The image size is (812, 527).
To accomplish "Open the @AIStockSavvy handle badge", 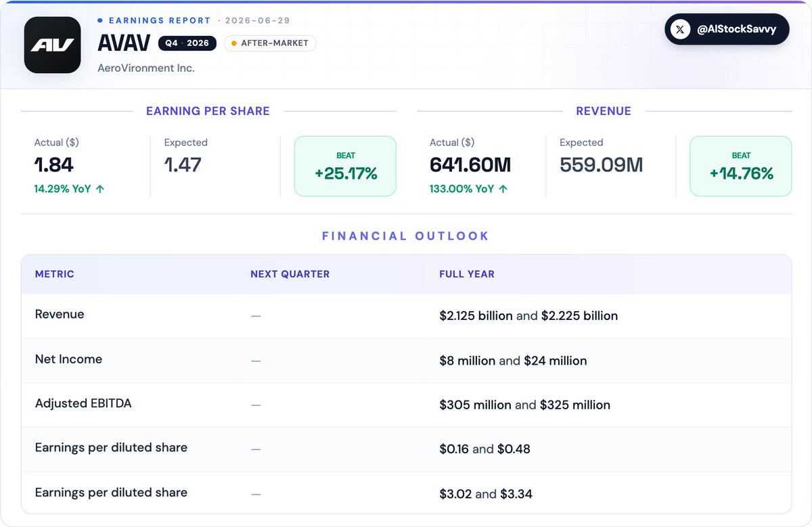I will (x=727, y=30).
